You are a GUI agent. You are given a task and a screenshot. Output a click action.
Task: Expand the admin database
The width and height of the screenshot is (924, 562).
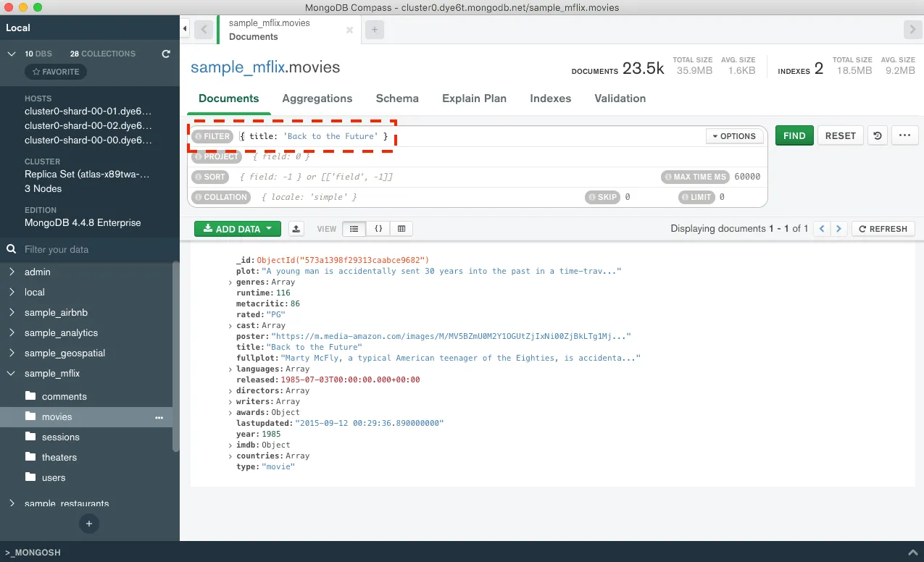pos(11,272)
